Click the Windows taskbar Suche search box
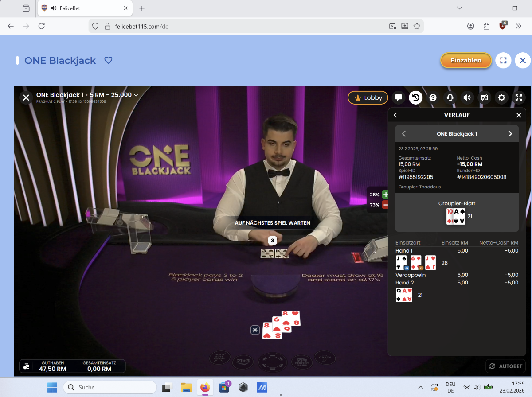 point(110,387)
